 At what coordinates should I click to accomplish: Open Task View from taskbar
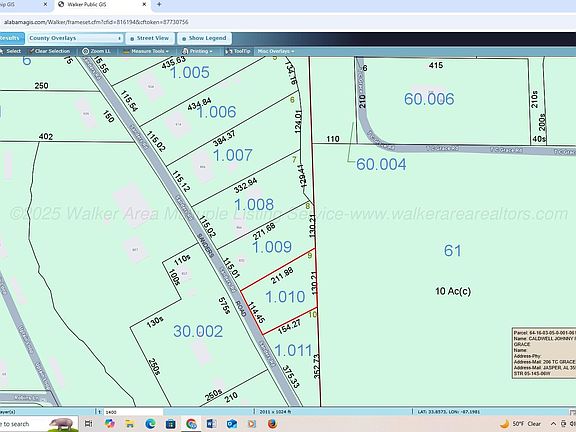pyautogui.click(x=89, y=424)
